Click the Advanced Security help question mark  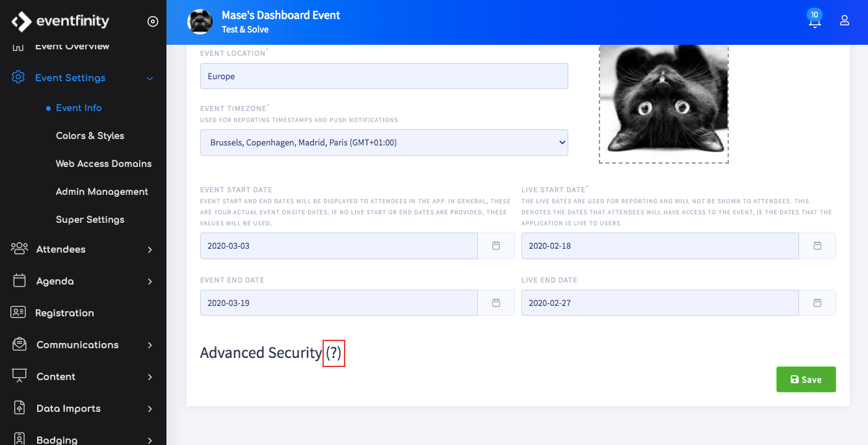334,353
